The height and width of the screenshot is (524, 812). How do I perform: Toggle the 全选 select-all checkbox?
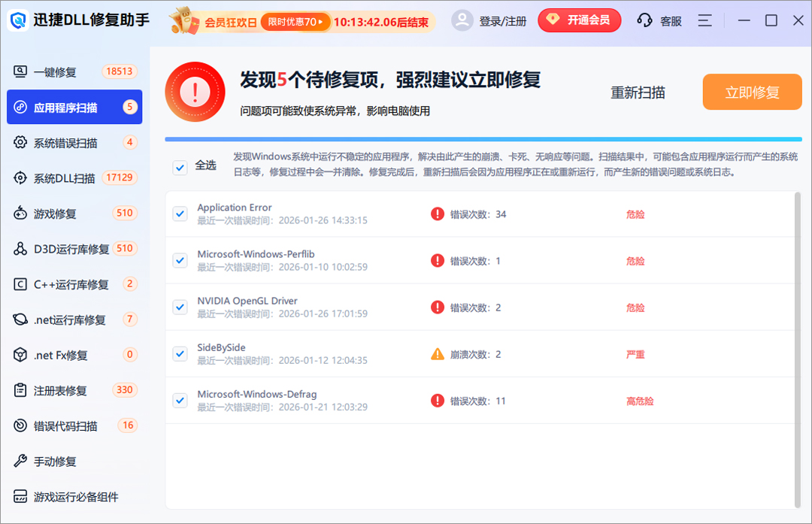180,168
